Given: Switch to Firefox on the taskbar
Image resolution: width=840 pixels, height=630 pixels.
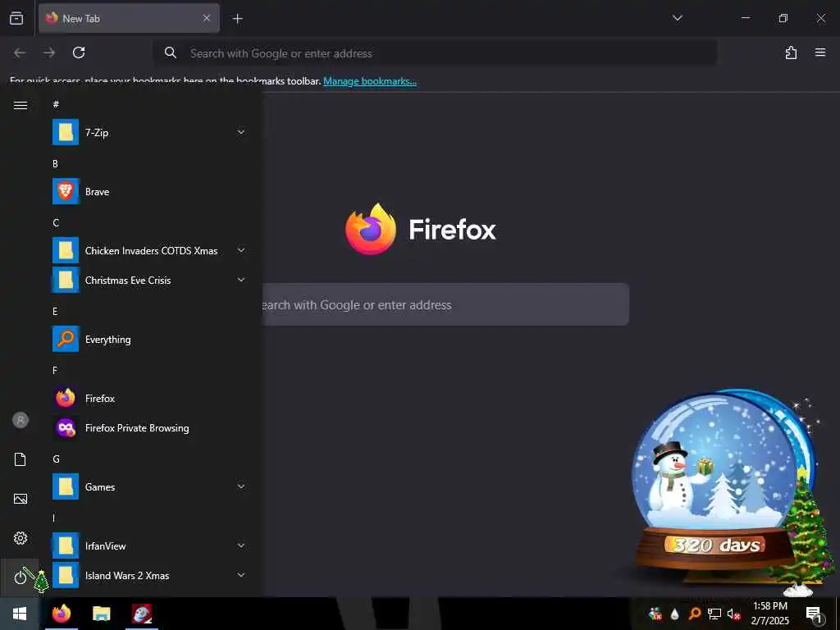Looking at the screenshot, I should (62, 614).
